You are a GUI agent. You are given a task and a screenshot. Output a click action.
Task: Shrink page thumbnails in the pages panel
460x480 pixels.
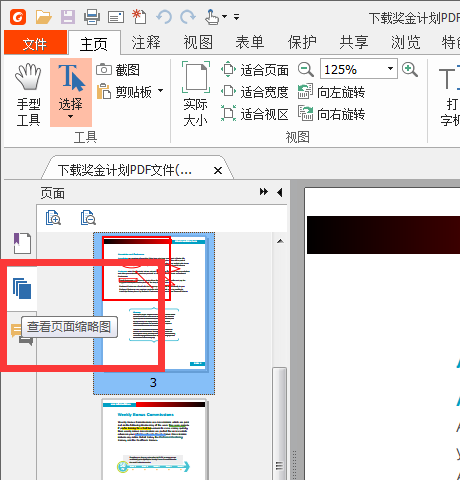(x=88, y=218)
